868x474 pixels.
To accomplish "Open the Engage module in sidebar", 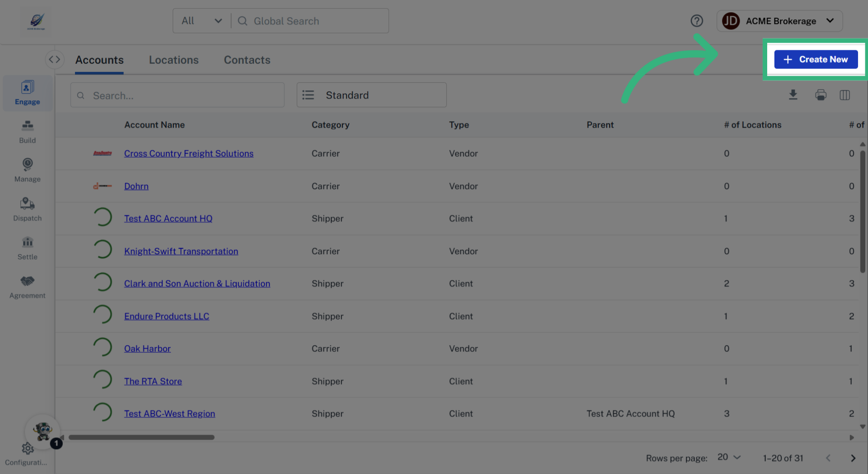I will [x=27, y=93].
